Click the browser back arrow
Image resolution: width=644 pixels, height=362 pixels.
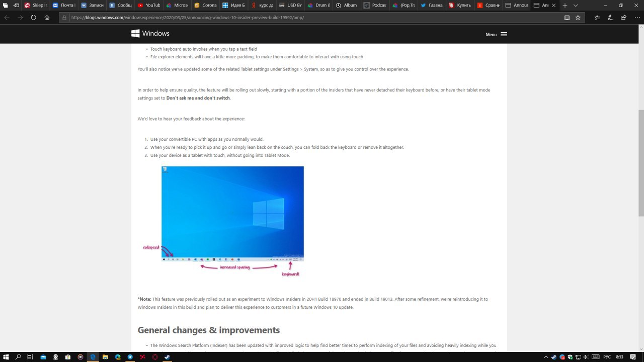pyautogui.click(x=7, y=17)
